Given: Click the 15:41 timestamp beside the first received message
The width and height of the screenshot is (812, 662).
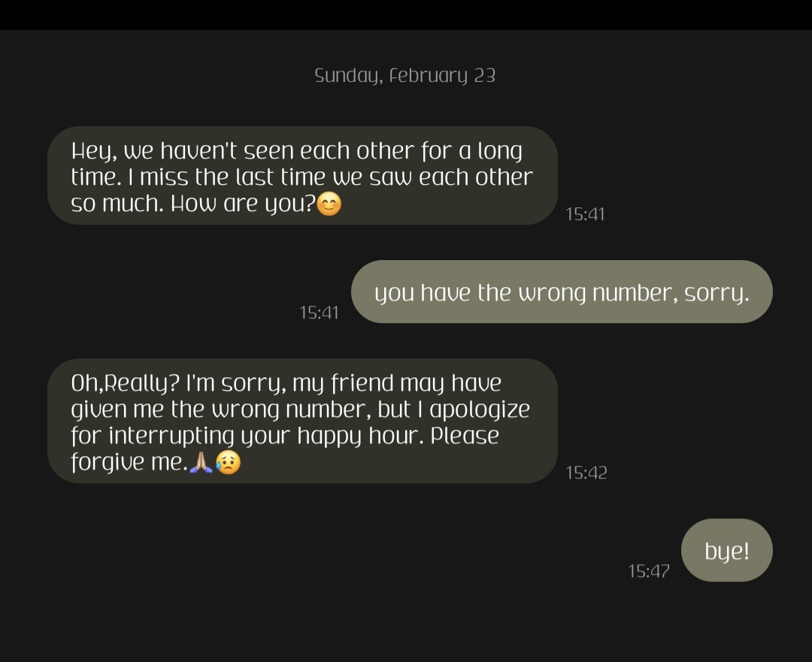Looking at the screenshot, I should 584,214.
